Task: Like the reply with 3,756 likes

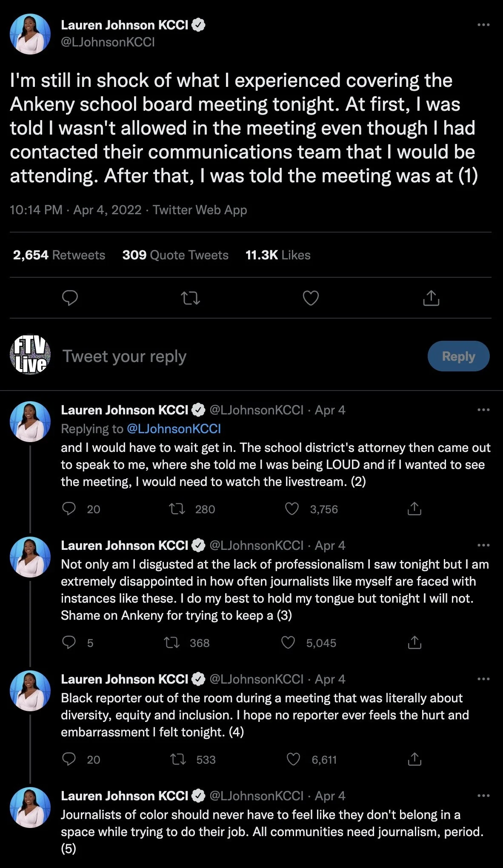Action: pos(292,509)
